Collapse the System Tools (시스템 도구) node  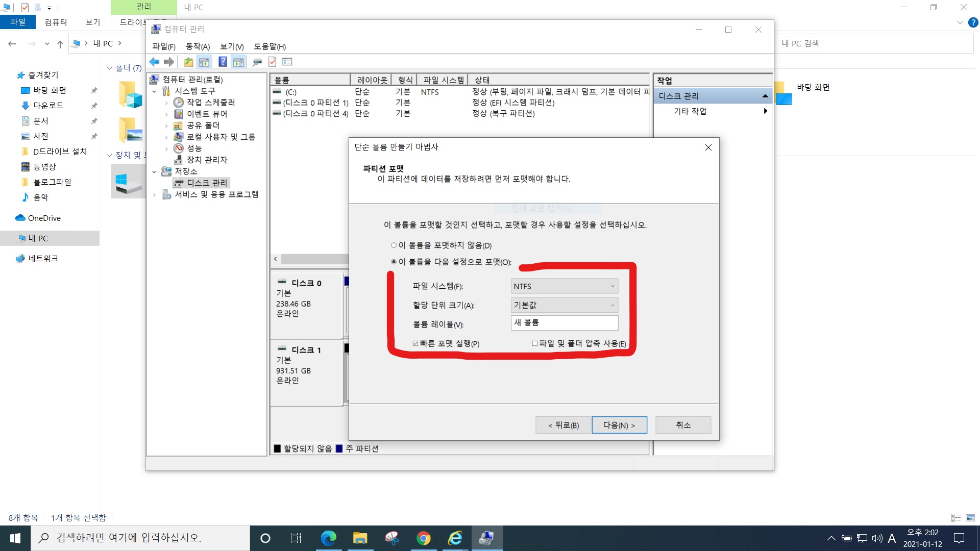point(154,91)
